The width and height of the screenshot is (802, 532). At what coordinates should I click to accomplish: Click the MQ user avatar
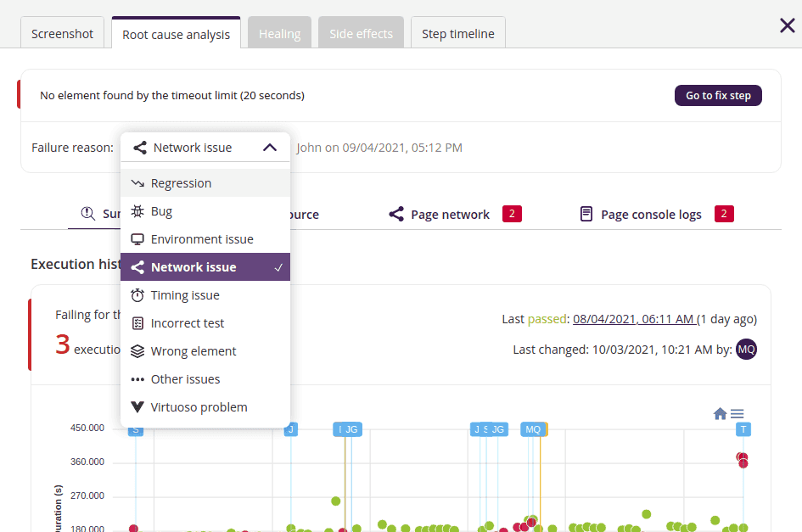[746, 349]
